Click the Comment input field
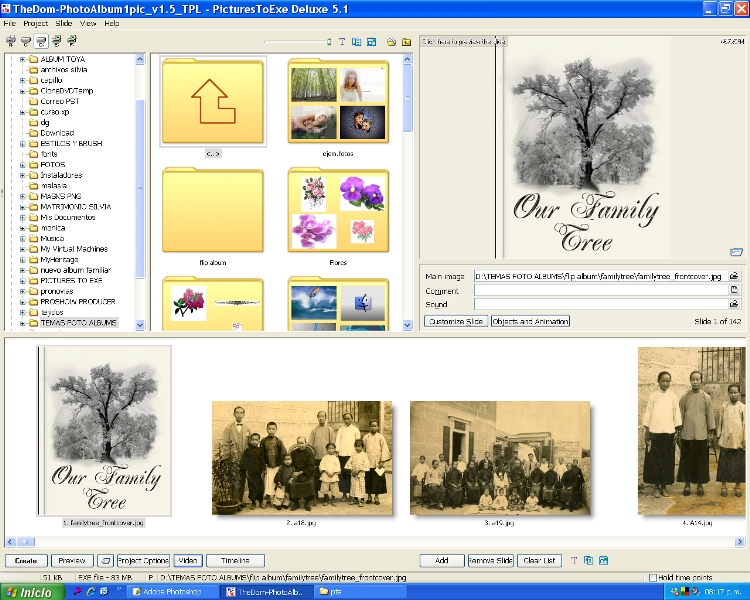 (x=601, y=290)
